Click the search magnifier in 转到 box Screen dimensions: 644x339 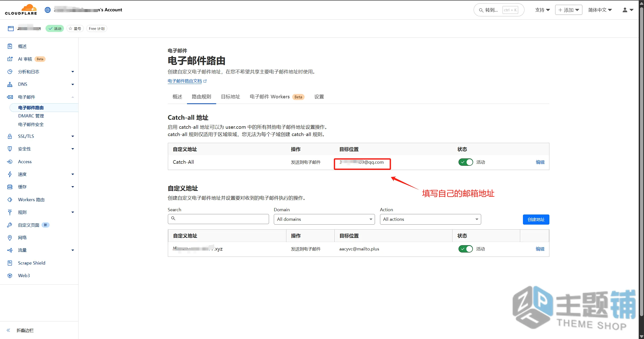[481, 10]
